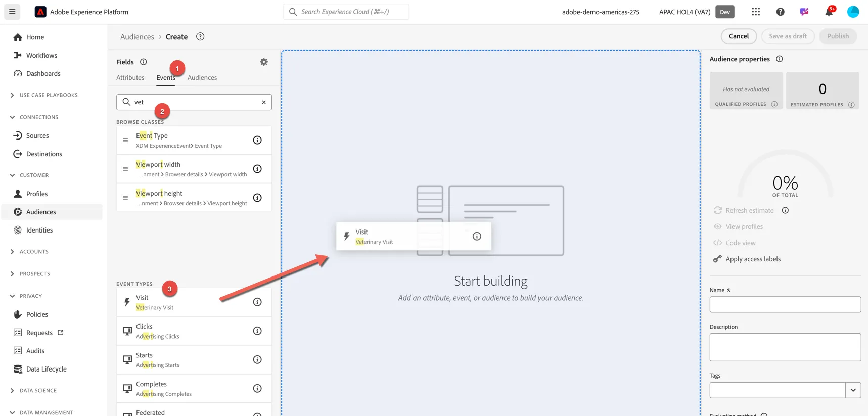Open the Fields settings gear icon
This screenshot has height=416, width=868.
click(x=264, y=62)
